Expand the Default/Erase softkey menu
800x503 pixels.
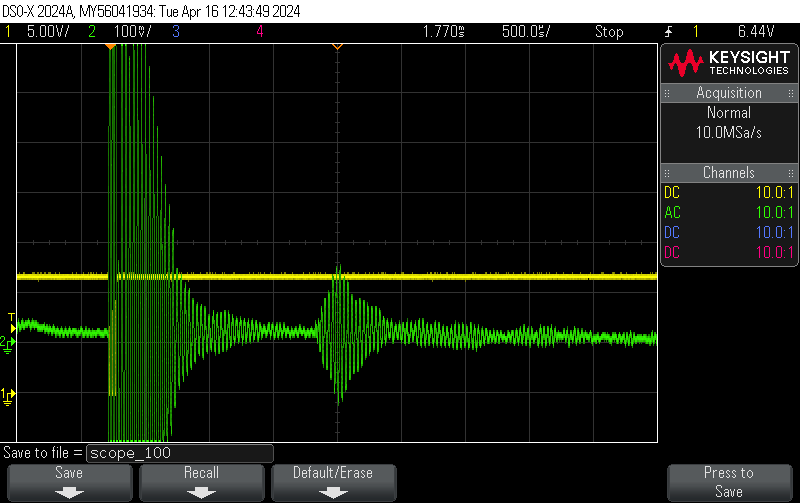click(334, 482)
